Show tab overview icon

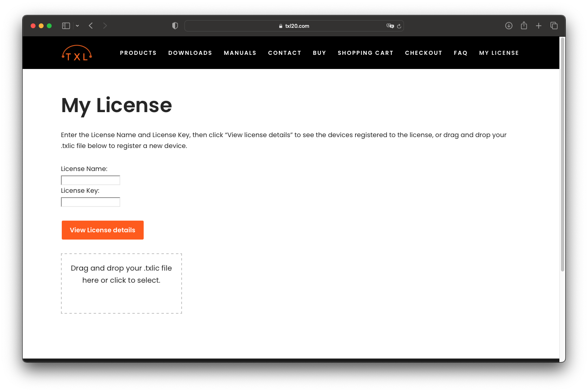tap(554, 26)
